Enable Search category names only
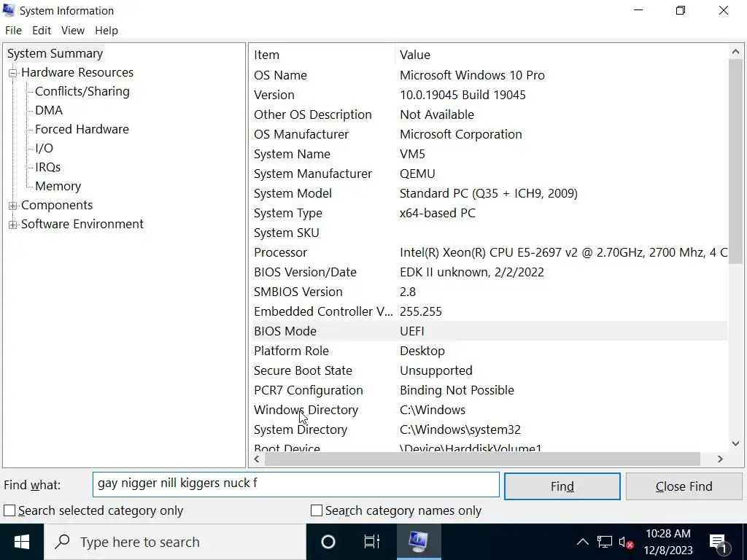The image size is (747, 560). pyautogui.click(x=317, y=510)
